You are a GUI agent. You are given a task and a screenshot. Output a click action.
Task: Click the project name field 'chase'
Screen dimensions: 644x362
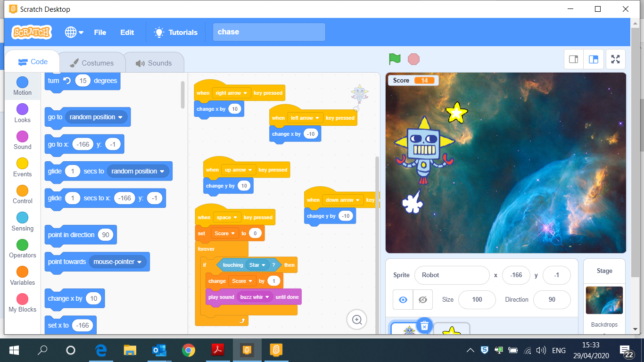[269, 32]
